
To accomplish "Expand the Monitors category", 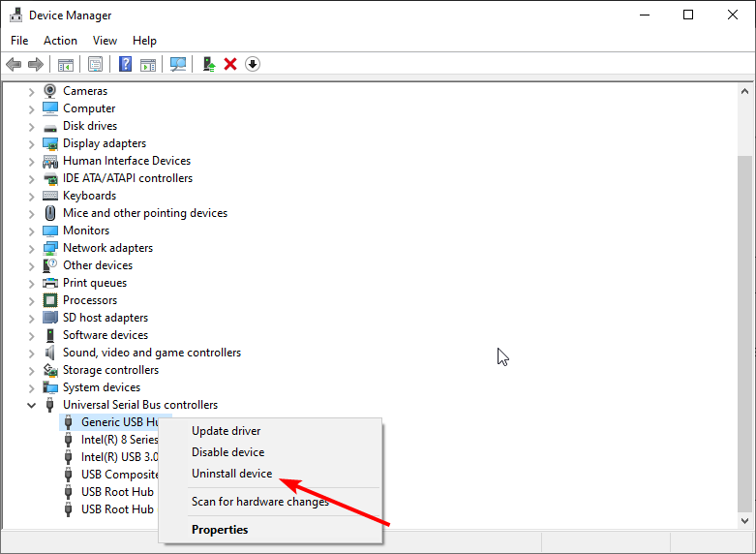I will (x=31, y=231).
